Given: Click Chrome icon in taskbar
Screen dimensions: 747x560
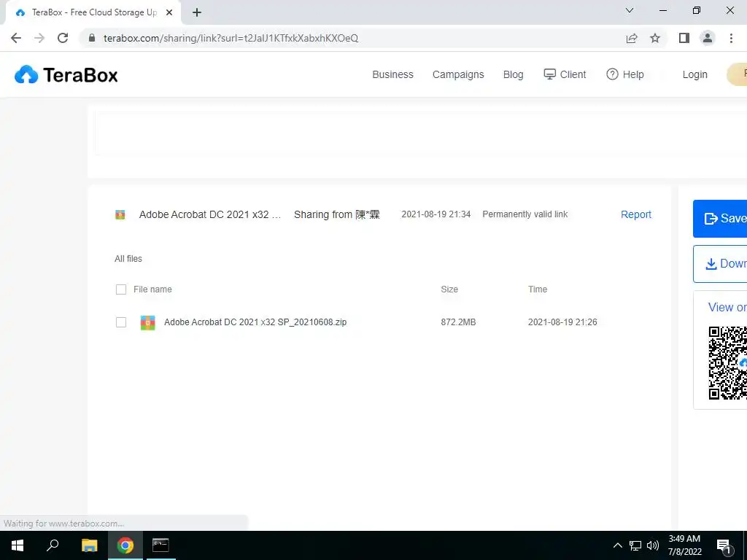Looking at the screenshot, I should (125, 545).
